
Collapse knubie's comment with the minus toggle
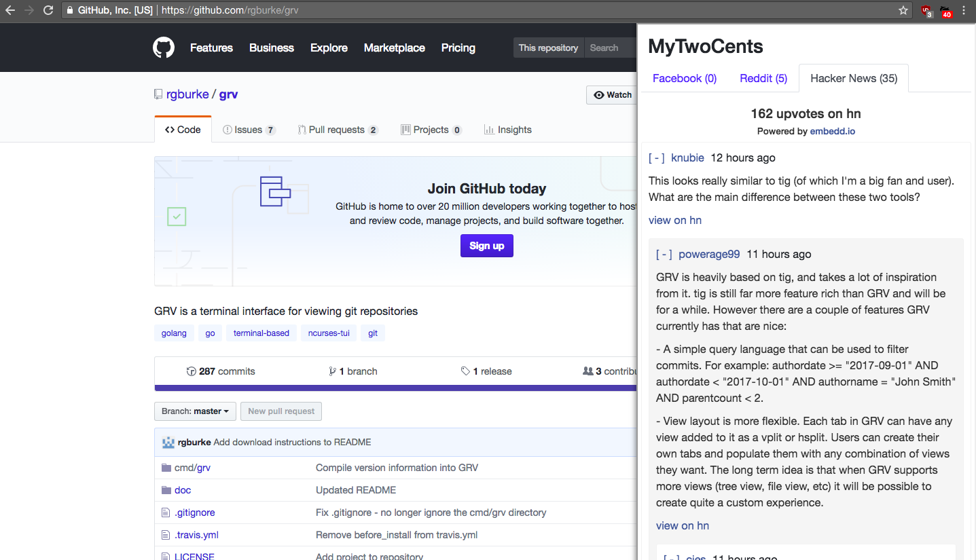(656, 157)
